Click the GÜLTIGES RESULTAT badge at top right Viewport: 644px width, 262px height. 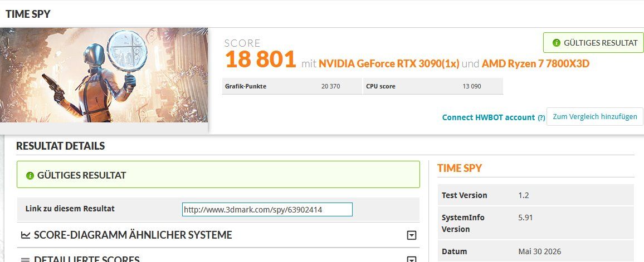[593, 43]
